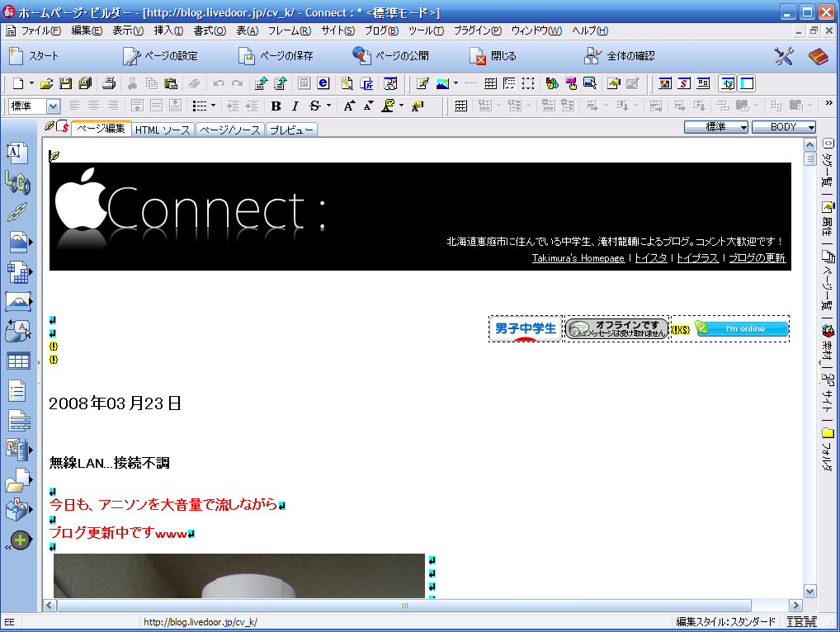The image size is (840, 632).
Task: Open the 挿入(I) menu
Action: pos(169,31)
